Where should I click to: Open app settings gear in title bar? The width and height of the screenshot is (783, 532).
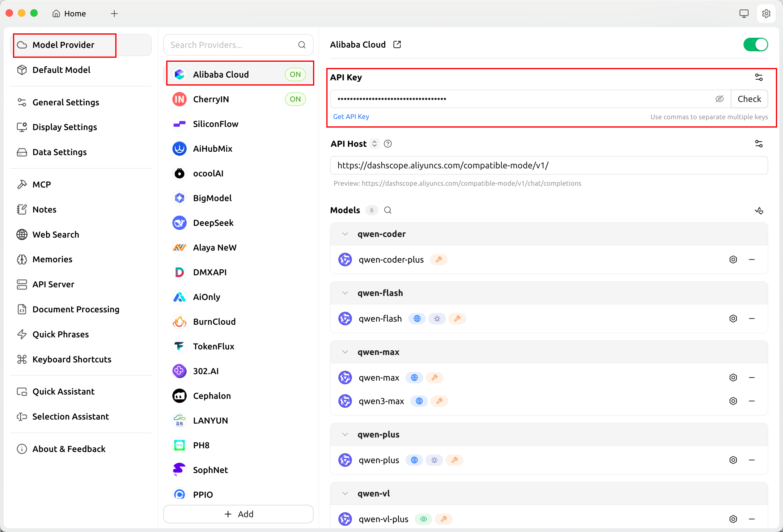766,14
